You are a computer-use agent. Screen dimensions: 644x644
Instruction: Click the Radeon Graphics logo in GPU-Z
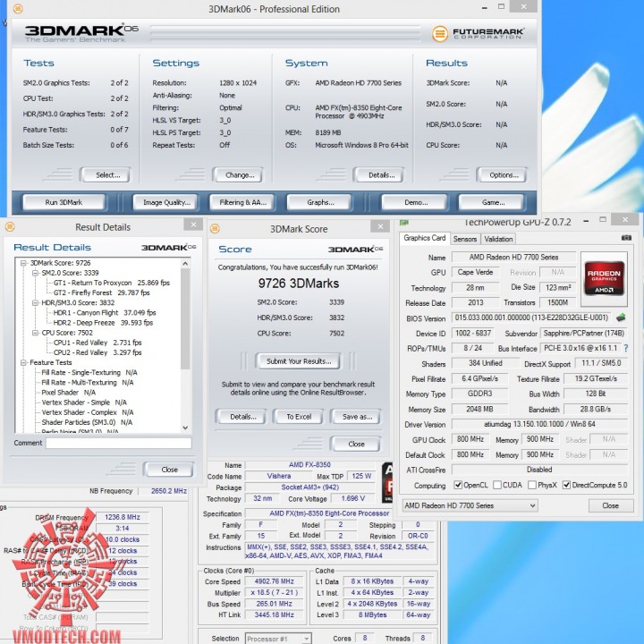(x=604, y=279)
